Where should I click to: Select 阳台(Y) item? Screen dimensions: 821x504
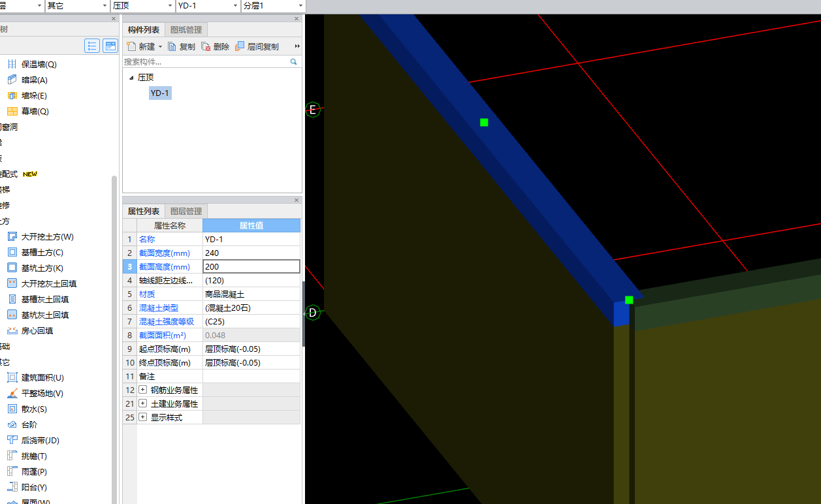pos(34,488)
